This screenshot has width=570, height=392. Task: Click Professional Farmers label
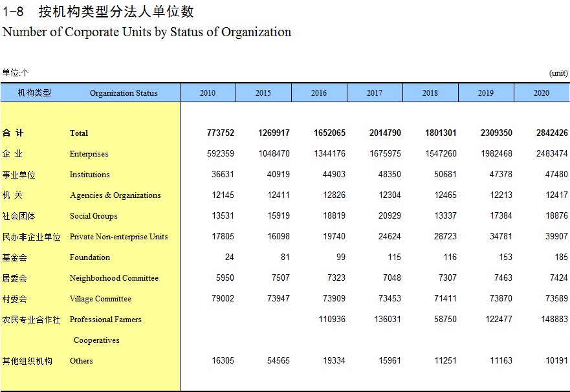tap(105, 320)
